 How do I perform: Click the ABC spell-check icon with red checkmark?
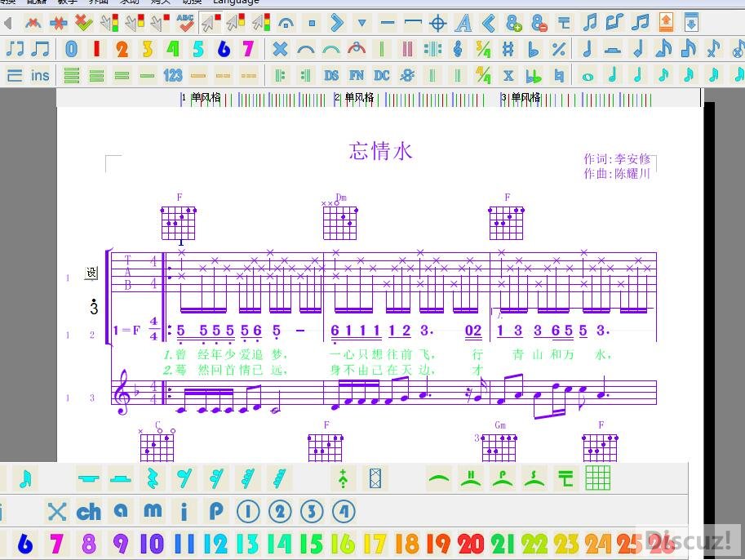pyautogui.click(x=185, y=22)
